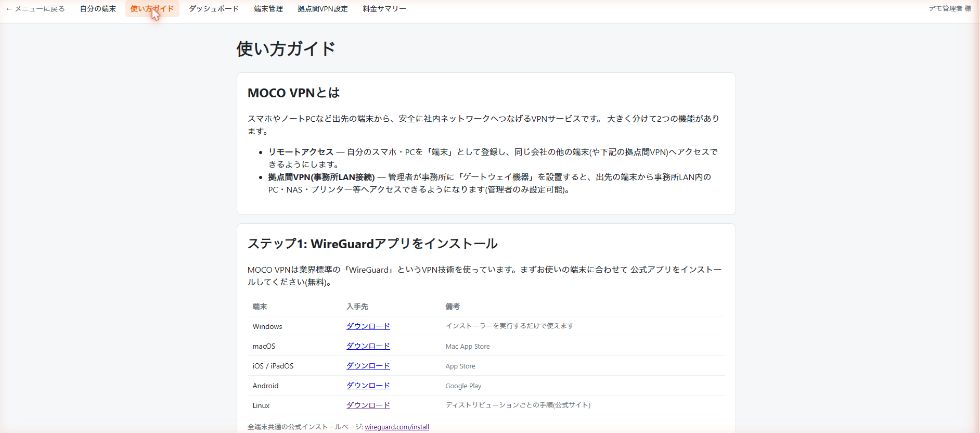Click the iOS / iPadOS ダウンロード link
Screen dimensions: 980x433
368,366
